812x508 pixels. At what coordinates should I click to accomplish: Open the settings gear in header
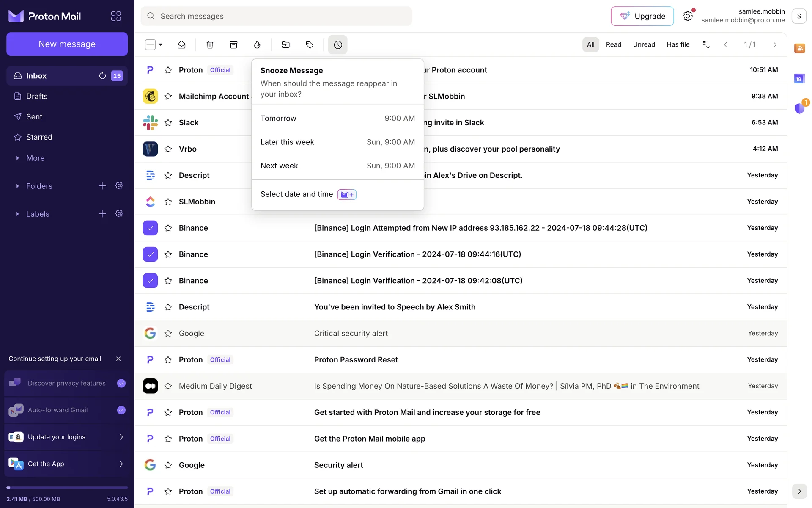688,16
